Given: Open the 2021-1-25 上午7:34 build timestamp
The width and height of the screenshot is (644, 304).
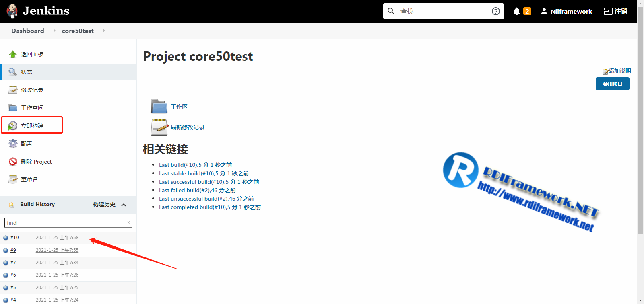Looking at the screenshot, I should 57,263.
